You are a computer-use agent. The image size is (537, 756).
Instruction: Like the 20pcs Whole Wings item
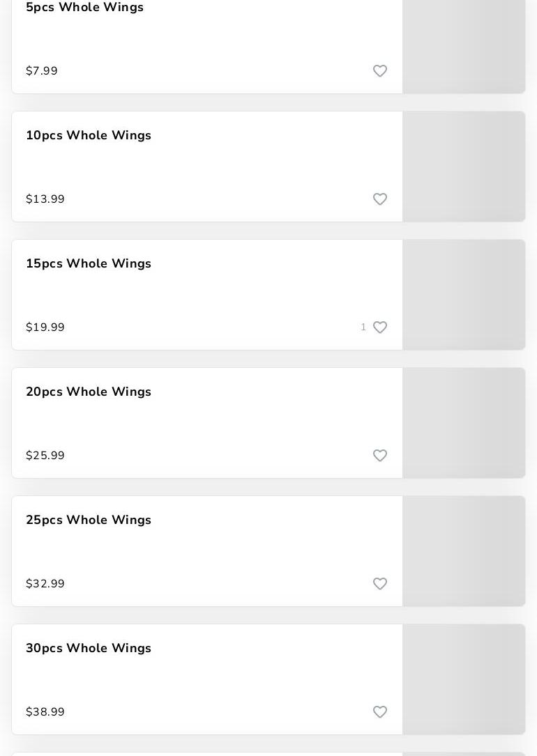click(380, 456)
